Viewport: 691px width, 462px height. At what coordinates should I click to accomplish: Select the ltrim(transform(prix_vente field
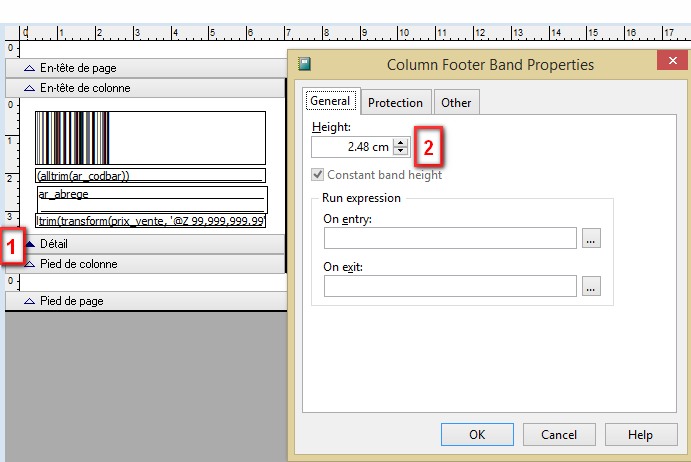pos(150,221)
